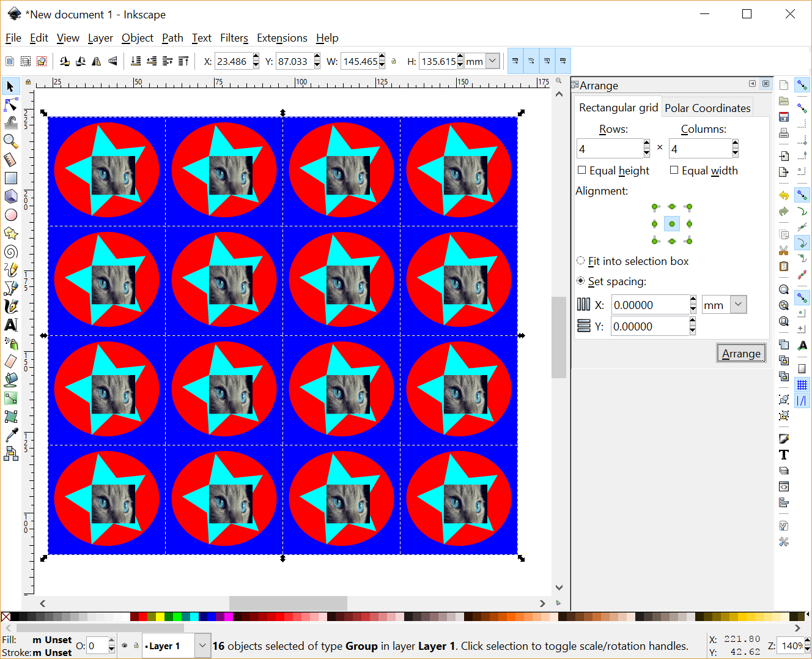
Task: Flip selection horizontally via toolbar icon
Action: click(x=96, y=61)
